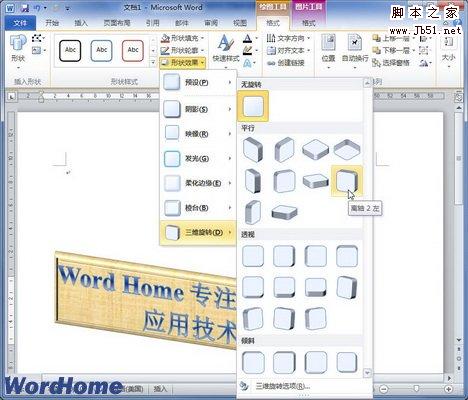Screen dimensions: 468x400
Task: Toggle the 插入 insert mode in status bar
Action: (160, 389)
